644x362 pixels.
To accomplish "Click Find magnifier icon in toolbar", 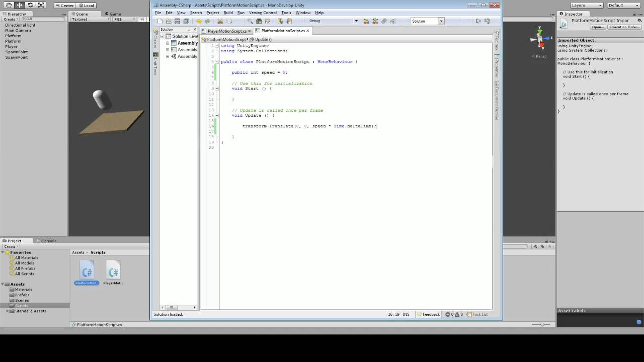I will point(250,21).
